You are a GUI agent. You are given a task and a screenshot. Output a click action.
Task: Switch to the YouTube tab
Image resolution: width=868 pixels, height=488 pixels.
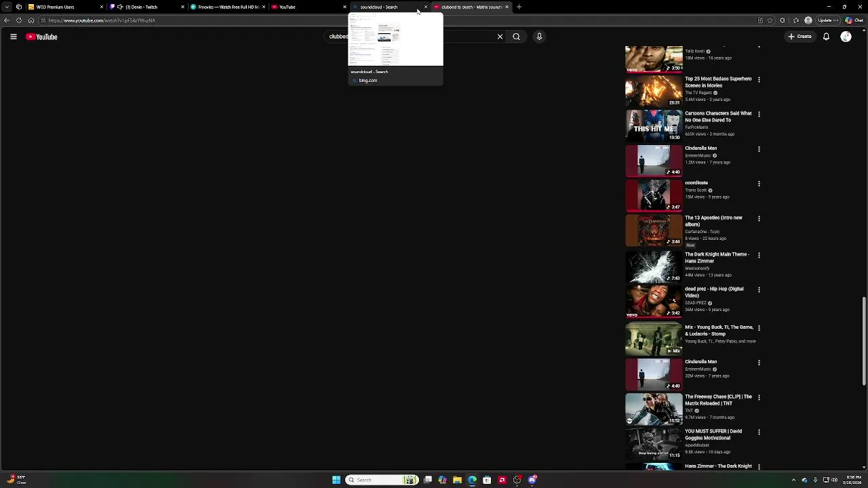click(x=309, y=7)
